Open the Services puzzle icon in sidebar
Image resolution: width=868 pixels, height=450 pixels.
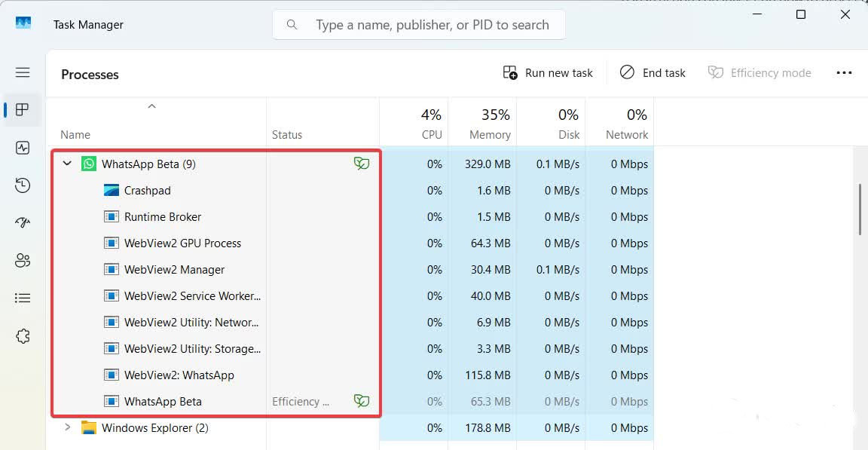click(23, 336)
